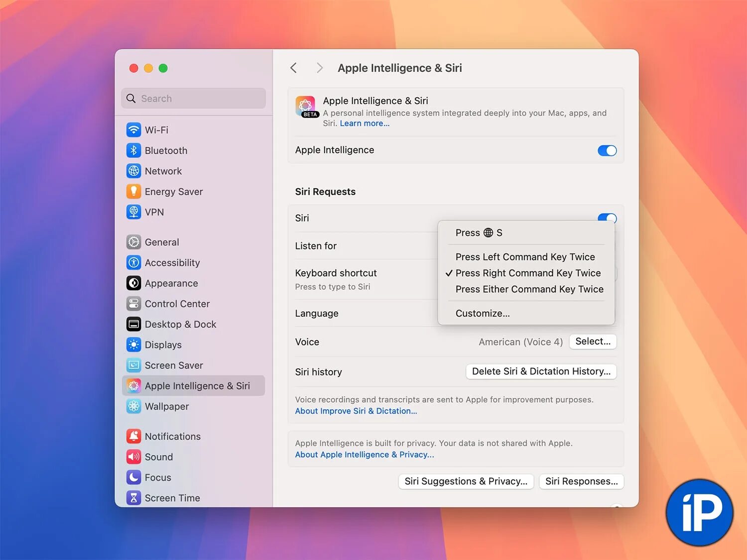747x560 pixels.
Task: Select Bluetooth label in sidebar
Action: [166, 150]
